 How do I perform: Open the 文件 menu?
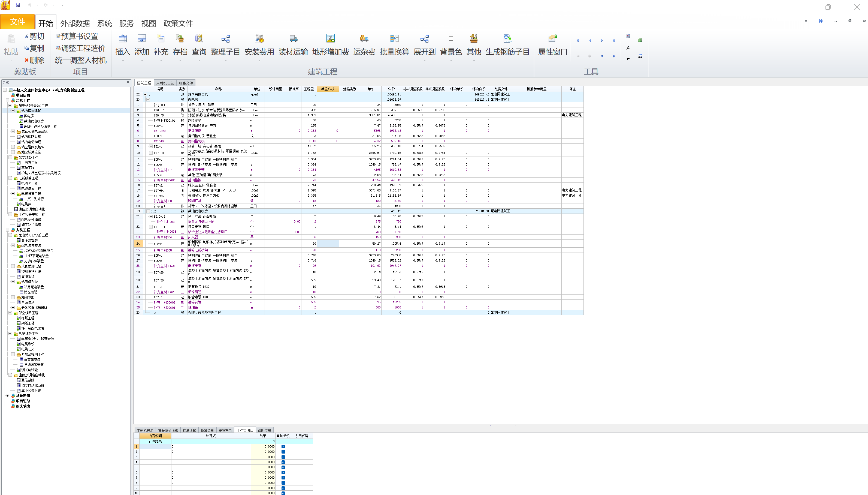[17, 22]
